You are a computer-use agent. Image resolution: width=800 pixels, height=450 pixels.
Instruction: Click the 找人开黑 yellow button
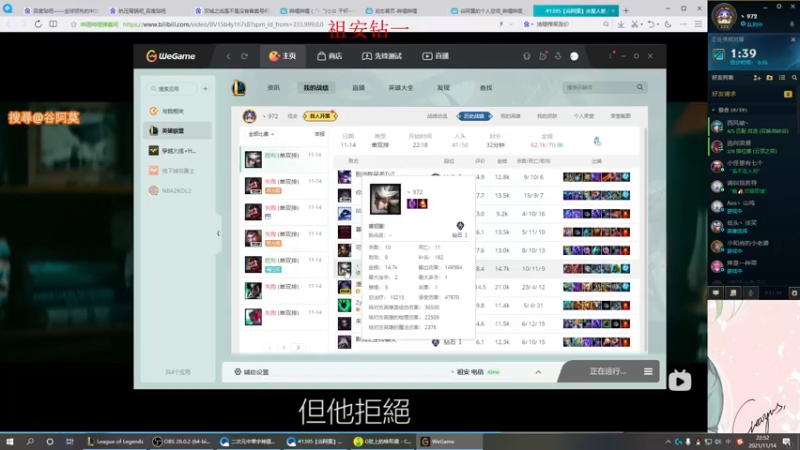[320, 116]
